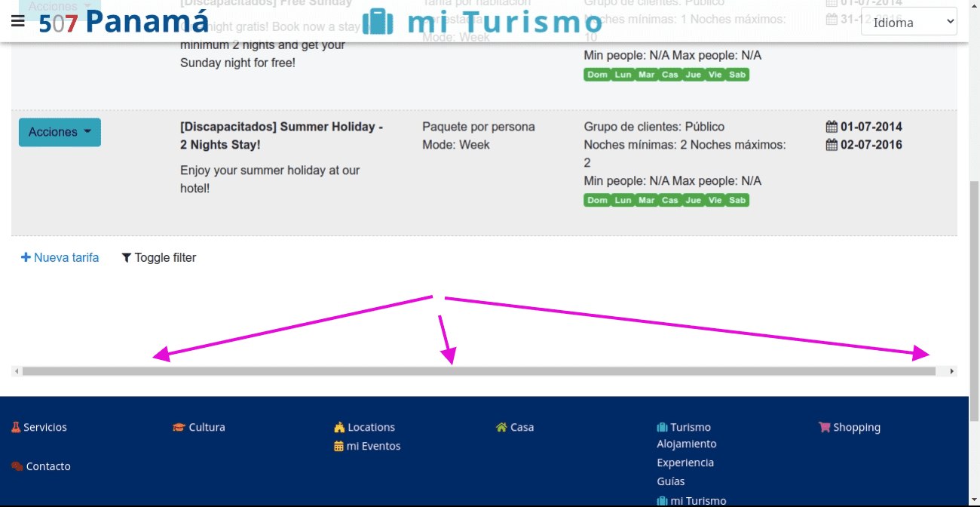Click the Cultura graduation cap icon
The width and height of the screenshot is (980, 507).
pos(179,427)
